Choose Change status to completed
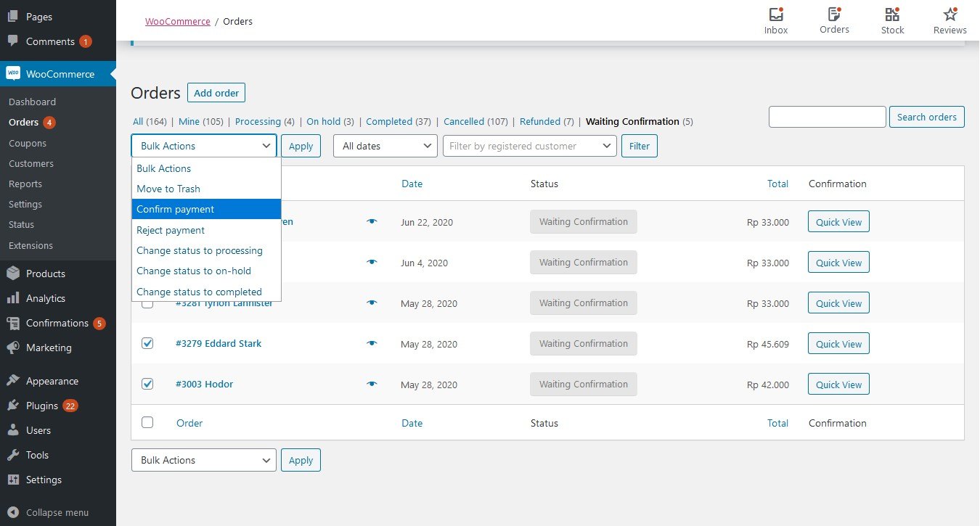The width and height of the screenshot is (980, 526). 206,292
